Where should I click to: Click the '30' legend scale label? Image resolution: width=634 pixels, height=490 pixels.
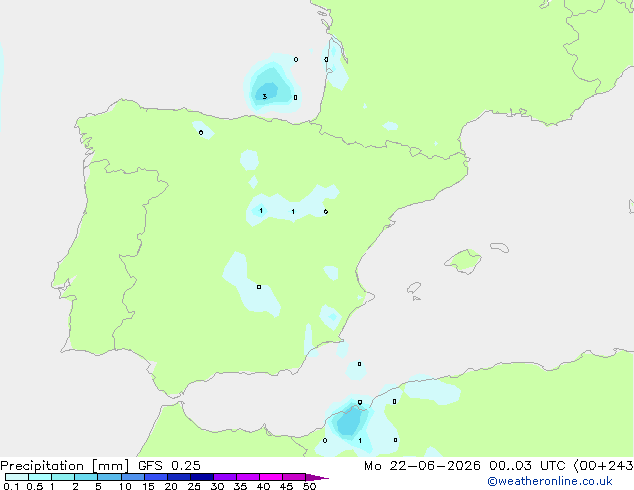[217, 486]
